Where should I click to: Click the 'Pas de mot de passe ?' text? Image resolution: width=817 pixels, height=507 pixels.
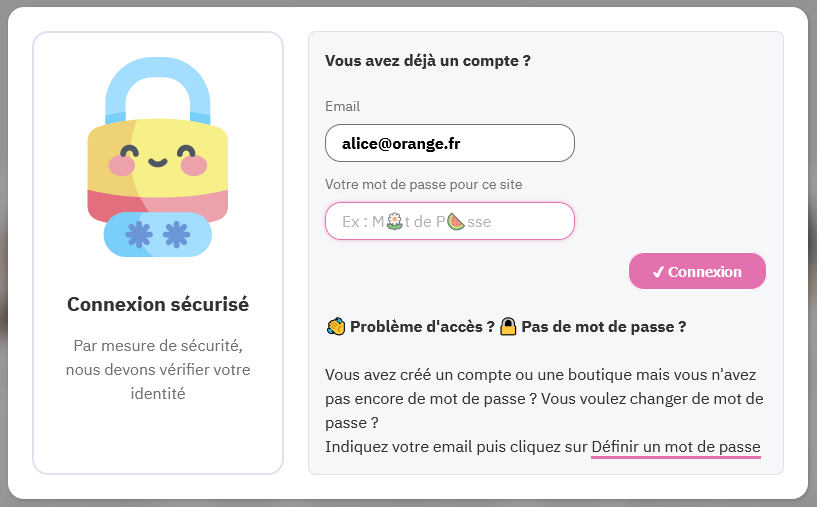point(603,327)
